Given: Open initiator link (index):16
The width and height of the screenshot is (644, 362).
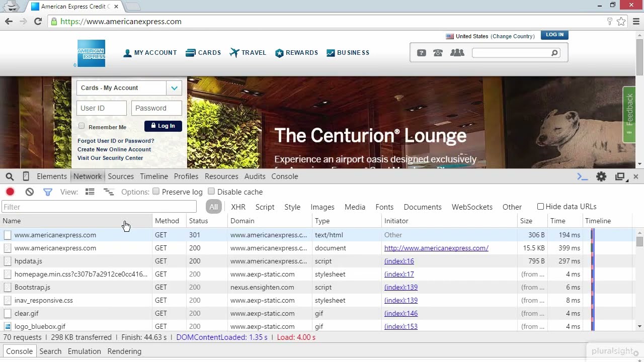Looking at the screenshot, I should pyautogui.click(x=399, y=261).
